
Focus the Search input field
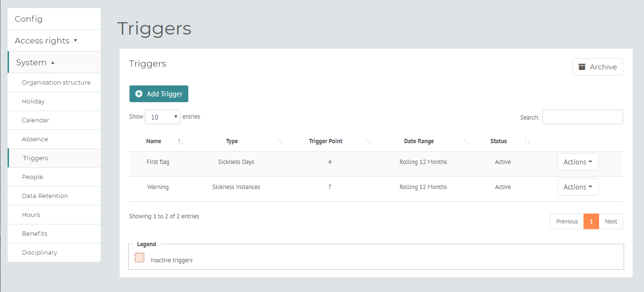pyautogui.click(x=583, y=117)
